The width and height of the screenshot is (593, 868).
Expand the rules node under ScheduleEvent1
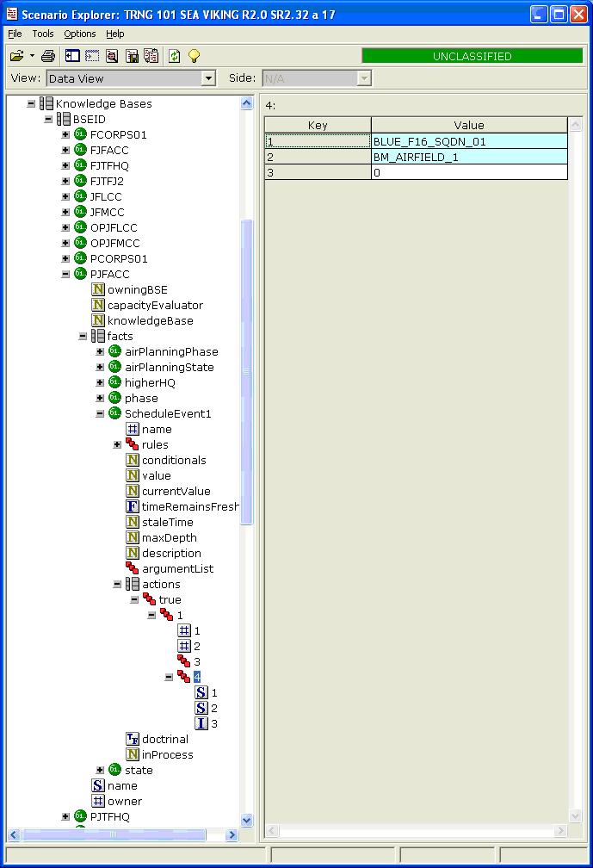point(117,444)
